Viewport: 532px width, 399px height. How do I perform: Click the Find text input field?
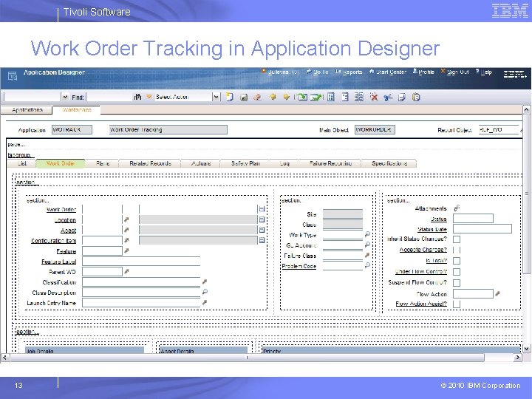[x=109, y=97]
